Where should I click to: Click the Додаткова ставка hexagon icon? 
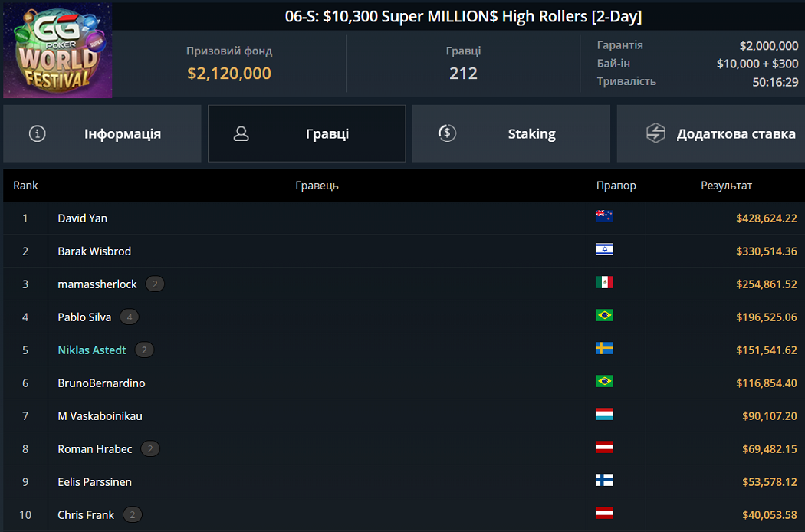tap(655, 133)
